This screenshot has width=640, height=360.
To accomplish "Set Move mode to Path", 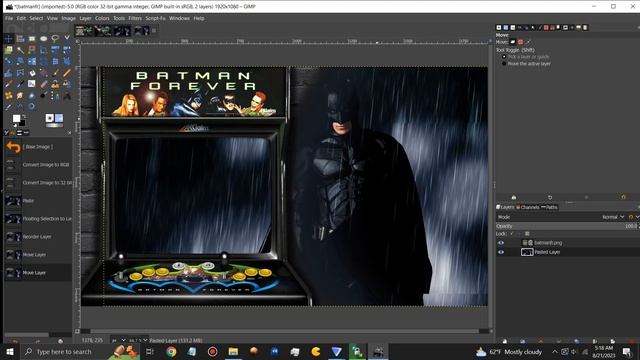I will (528, 42).
